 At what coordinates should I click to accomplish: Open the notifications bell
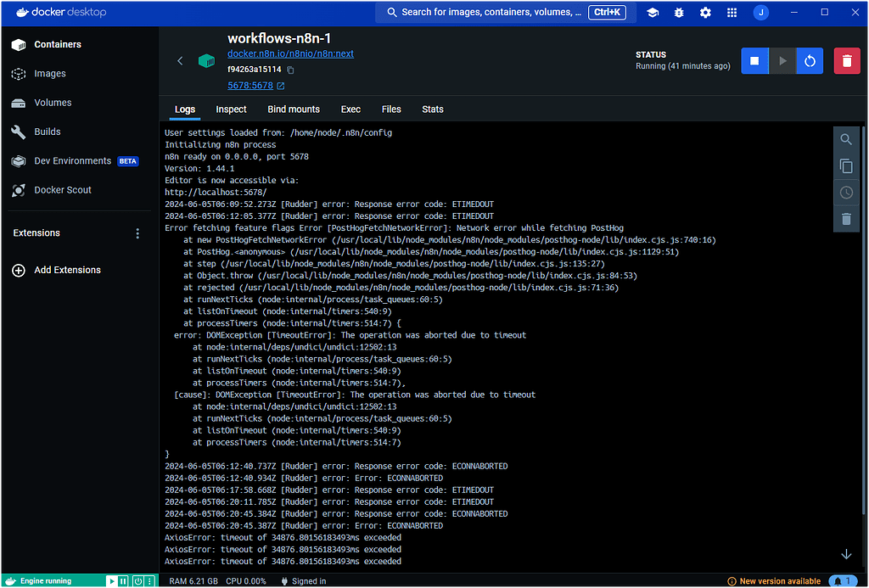pyautogui.click(x=843, y=581)
